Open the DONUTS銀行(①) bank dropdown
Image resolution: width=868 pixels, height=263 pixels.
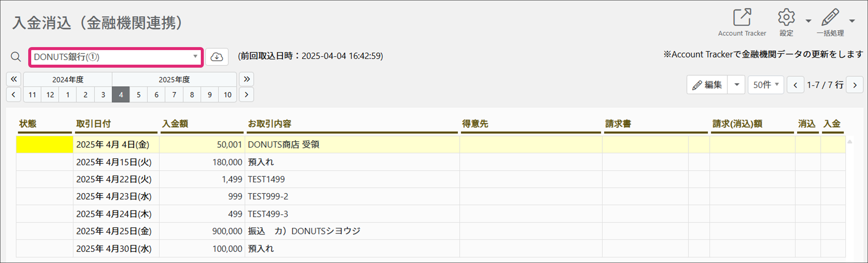[116, 57]
